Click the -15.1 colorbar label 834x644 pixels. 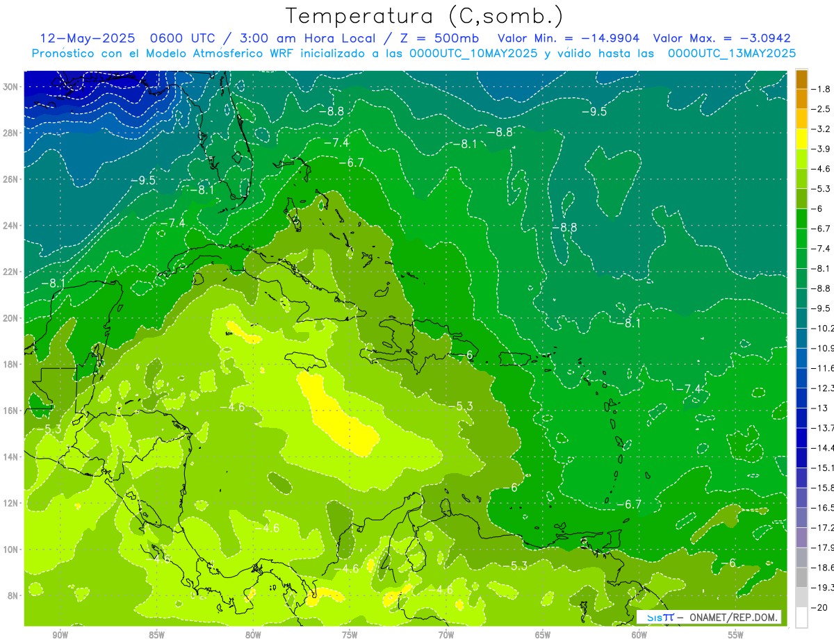point(823,468)
